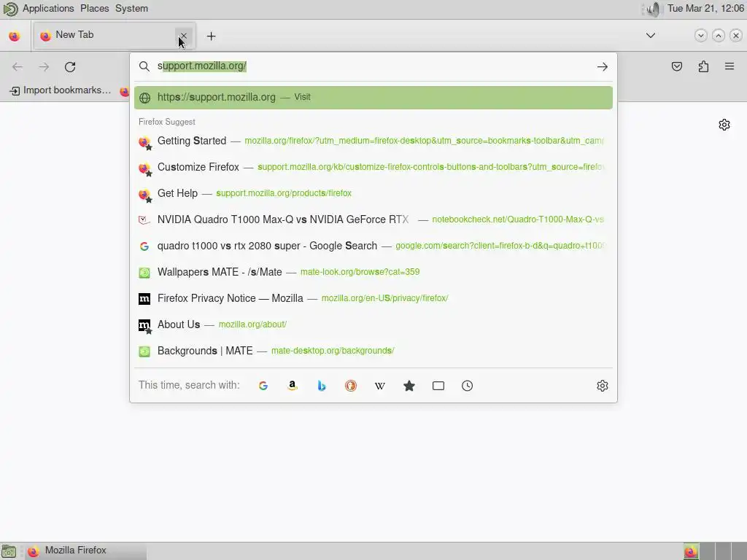The height and width of the screenshot is (560, 747).
Task: Open new tab page personalize gear
Action: (x=724, y=125)
